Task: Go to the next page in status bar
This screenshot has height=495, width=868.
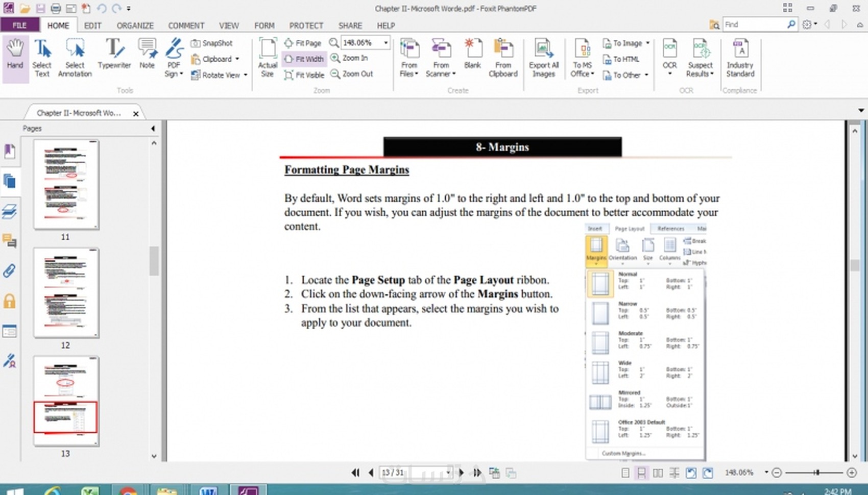Action: (462, 473)
